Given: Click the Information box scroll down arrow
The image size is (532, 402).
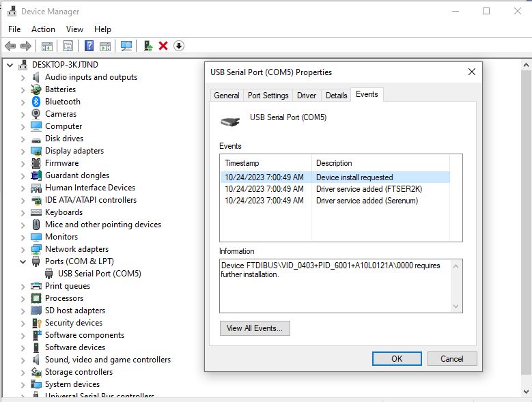Looking at the screenshot, I should tap(457, 307).
